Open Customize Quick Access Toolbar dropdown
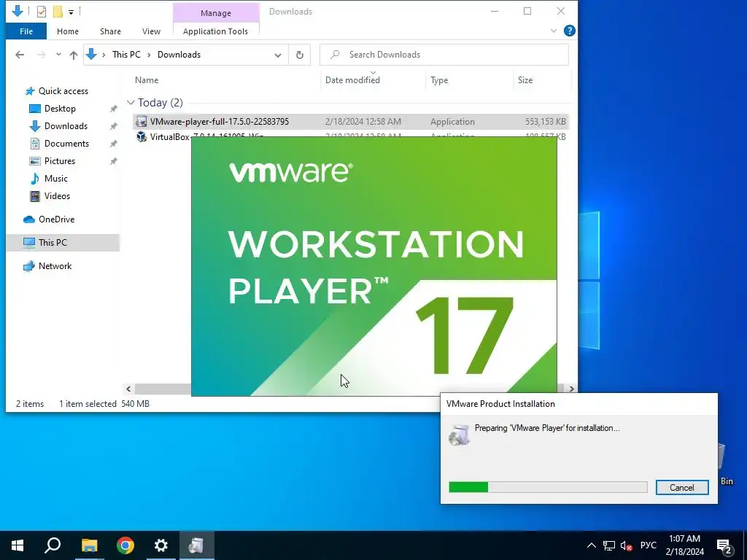747x560 pixels. [71, 12]
